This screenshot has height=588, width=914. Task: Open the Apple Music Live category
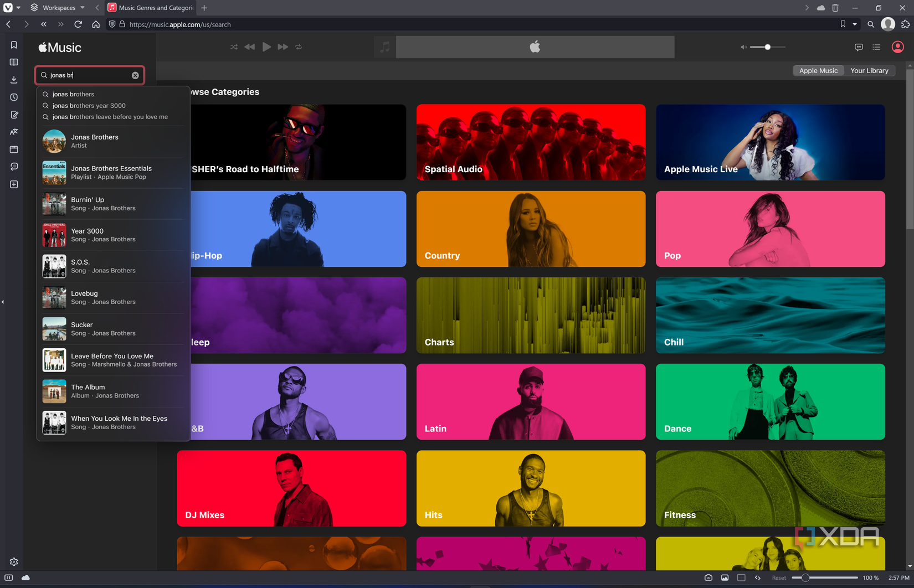click(771, 142)
